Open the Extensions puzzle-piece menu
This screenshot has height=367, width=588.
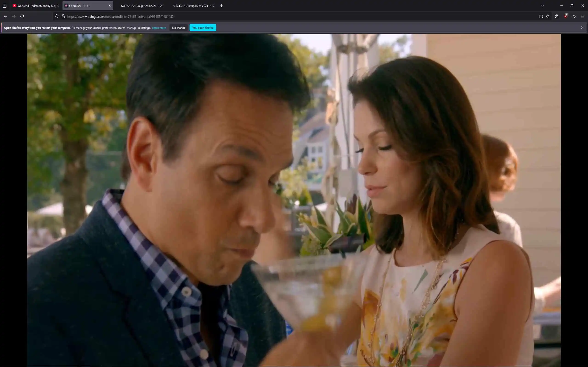coord(557,16)
